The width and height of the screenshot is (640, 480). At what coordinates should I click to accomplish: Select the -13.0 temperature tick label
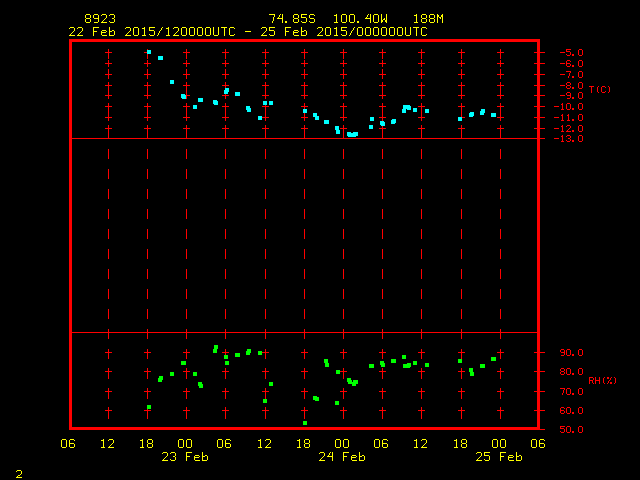(569, 139)
